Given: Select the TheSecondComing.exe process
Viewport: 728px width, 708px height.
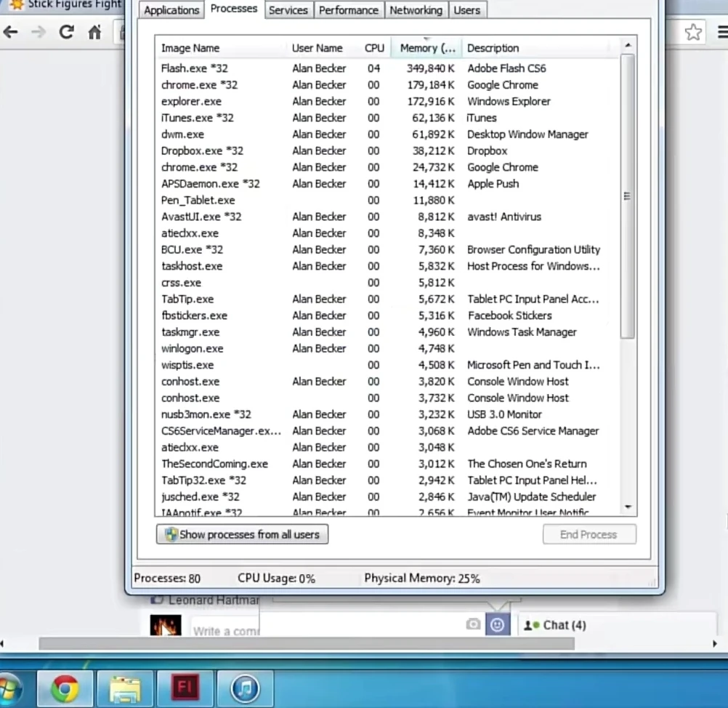Looking at the screenshot, I should (388, 464).
